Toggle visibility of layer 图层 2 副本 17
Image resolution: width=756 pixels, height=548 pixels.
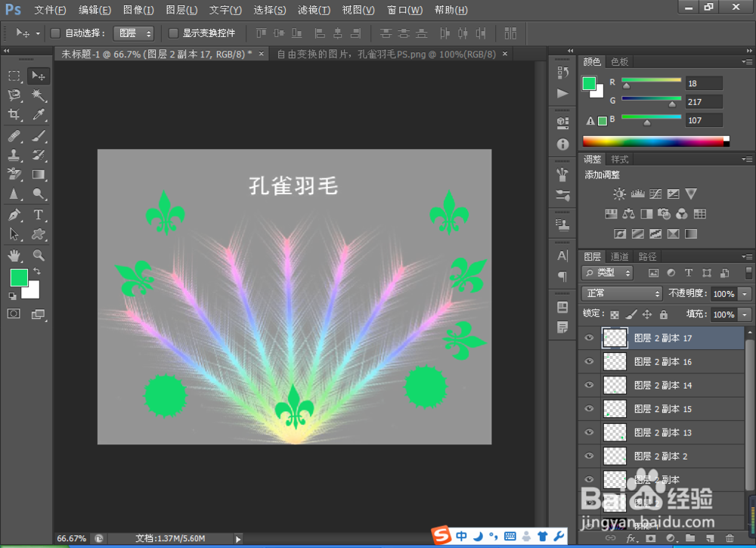589,338
